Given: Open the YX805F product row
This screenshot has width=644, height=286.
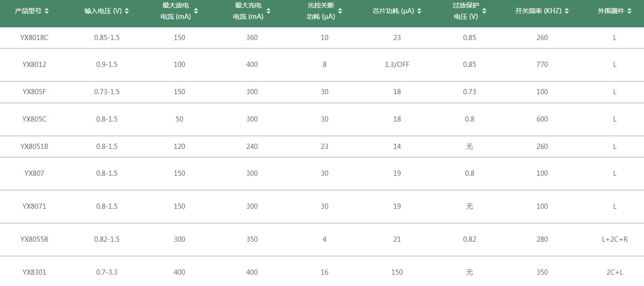Looking at the screenshot, I should tap(34, 92).
